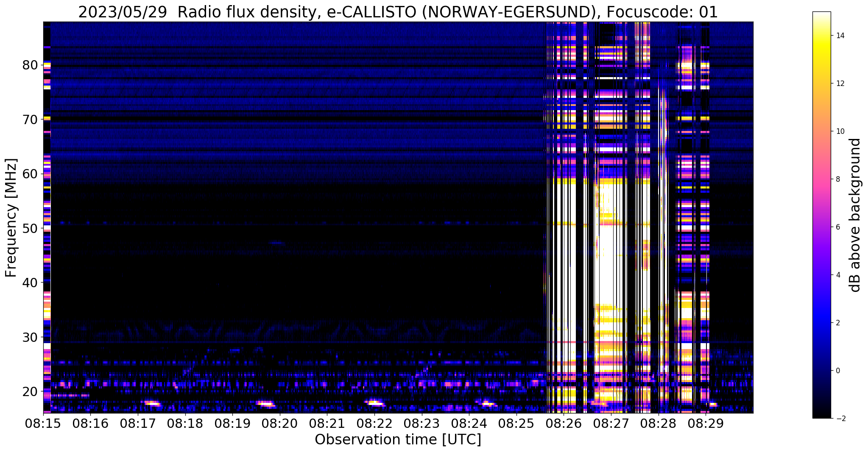
Task: Click the colorbar tick value 0
Action: point(838,371)
